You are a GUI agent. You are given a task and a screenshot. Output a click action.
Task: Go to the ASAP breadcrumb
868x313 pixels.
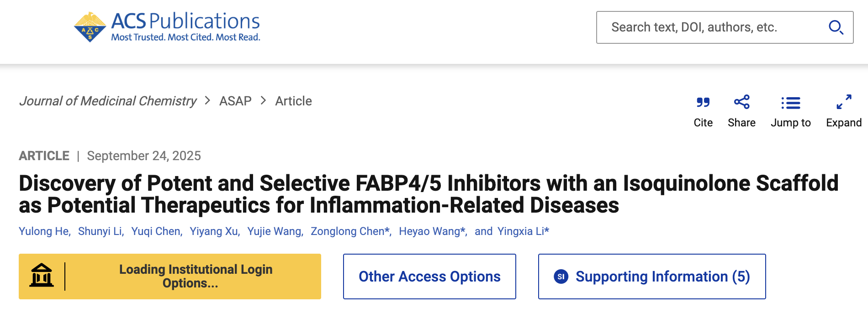[x=235, y=101]
